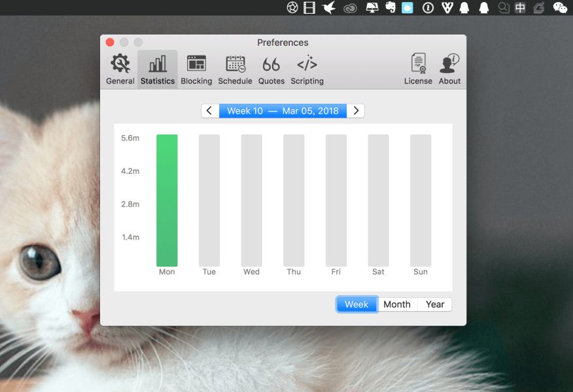
Task: Click the Tuesday bar in chart
Action: (x=209, y=200)
